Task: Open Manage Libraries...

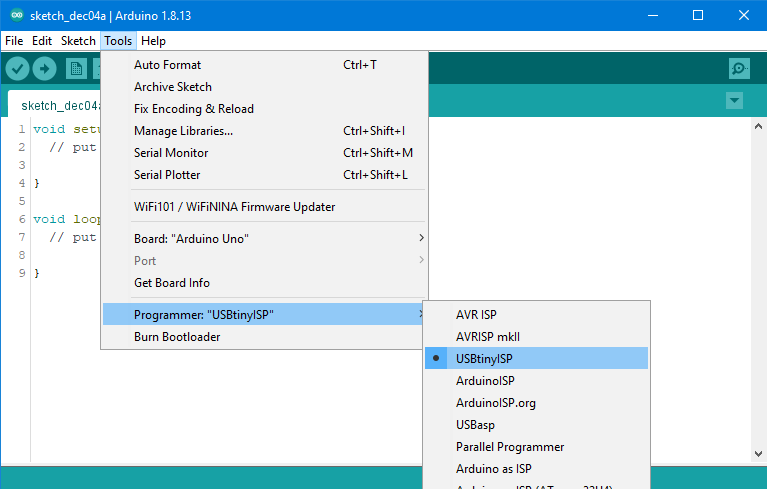Action: click(x=264, y=131)
